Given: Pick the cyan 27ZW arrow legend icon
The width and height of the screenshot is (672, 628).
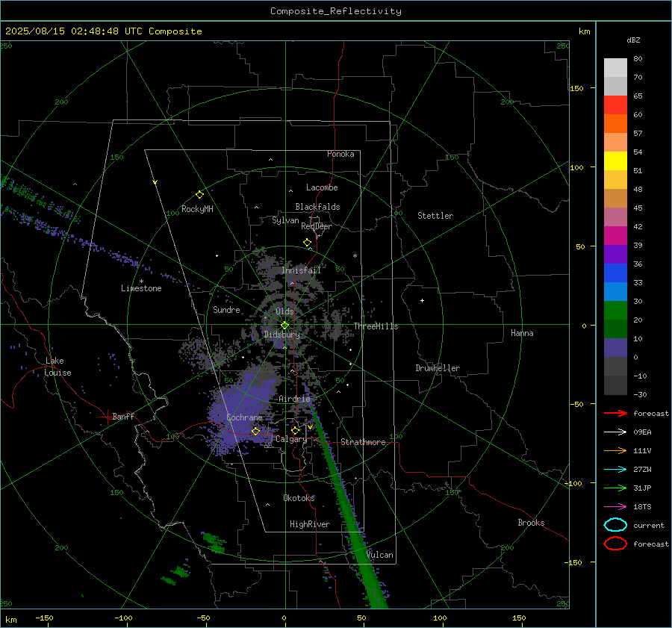Looking at the screenshot, I should (615, 470).
